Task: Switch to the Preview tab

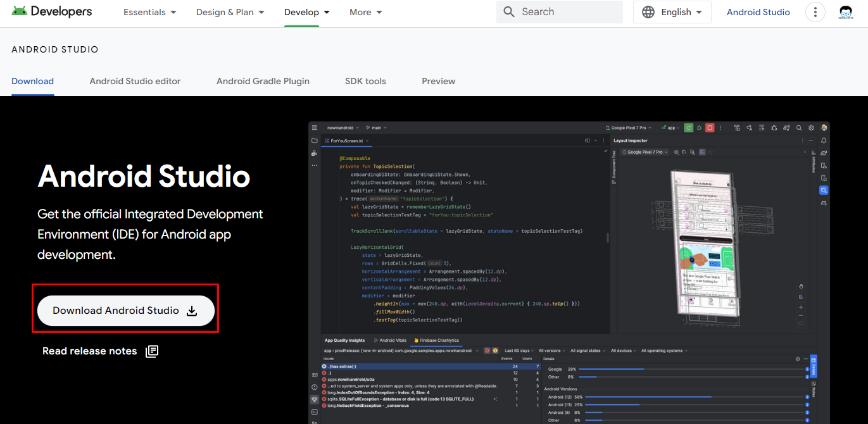Action: tap(439, 81)
